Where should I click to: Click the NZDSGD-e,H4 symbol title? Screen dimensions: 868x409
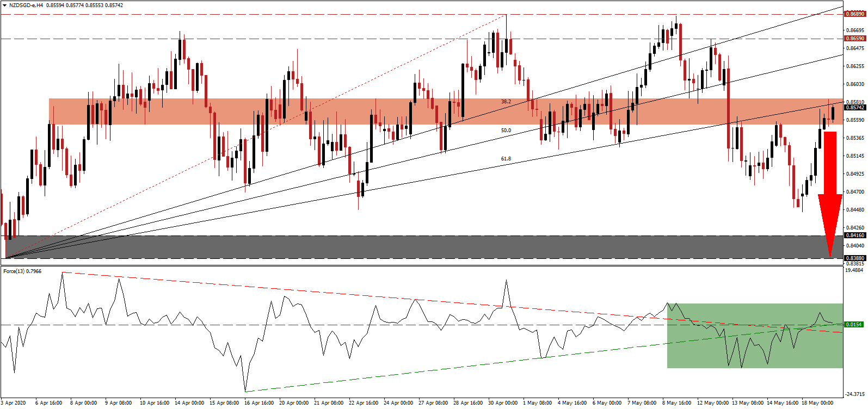click(26, 5)
